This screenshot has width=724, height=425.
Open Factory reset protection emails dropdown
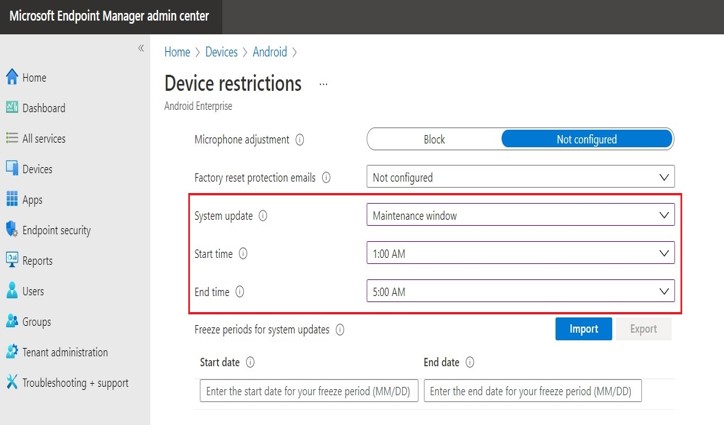coord(520,177)
